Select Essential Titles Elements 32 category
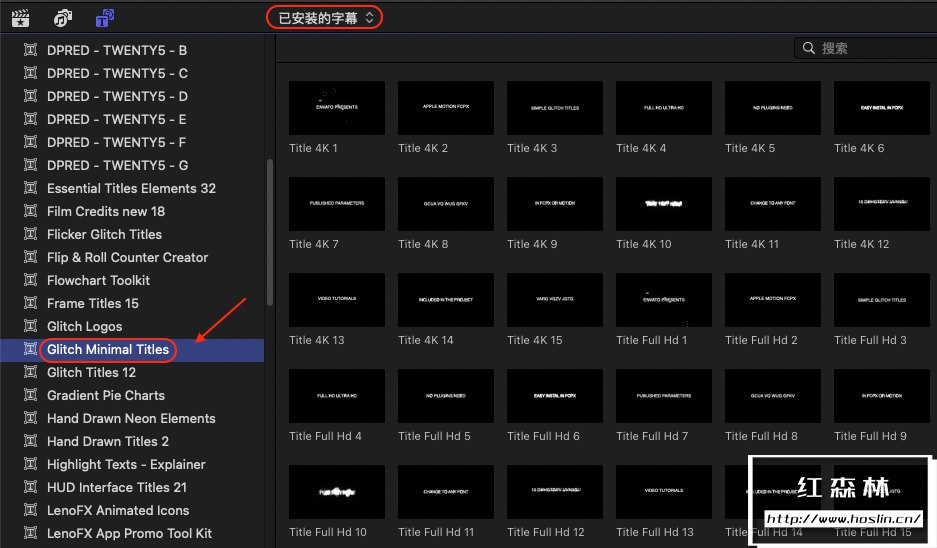The image size is (937, 548). pos(132,188)
